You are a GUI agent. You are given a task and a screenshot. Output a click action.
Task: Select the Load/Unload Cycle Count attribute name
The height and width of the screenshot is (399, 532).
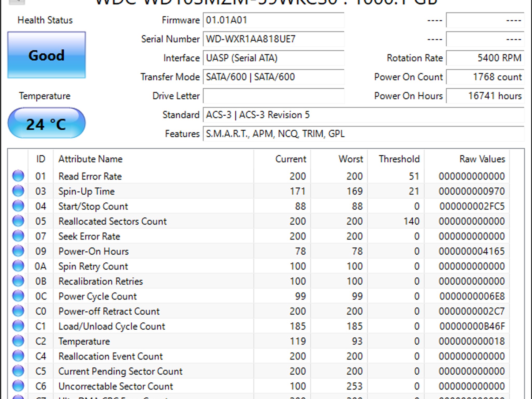[112, 326]
